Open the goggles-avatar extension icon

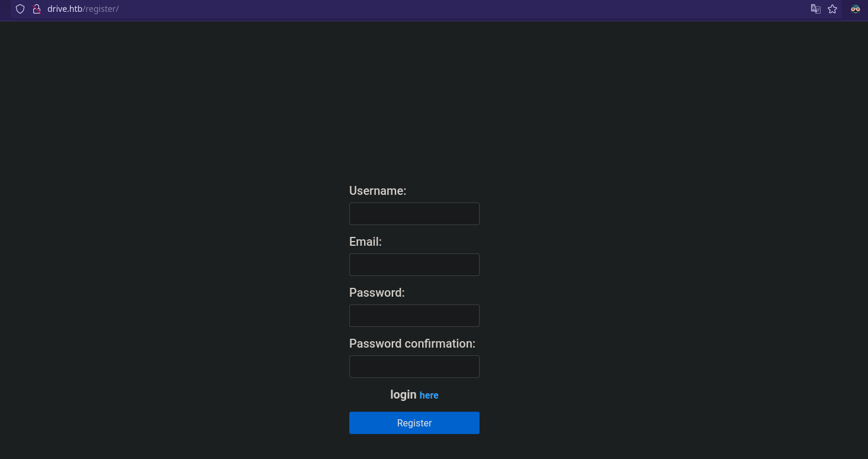855,9
